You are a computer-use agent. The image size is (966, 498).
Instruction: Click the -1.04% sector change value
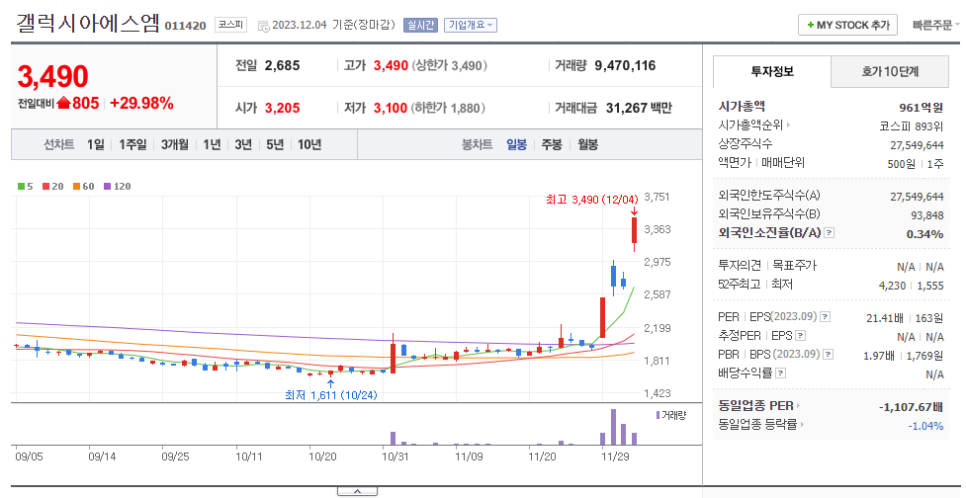point(926,425)
